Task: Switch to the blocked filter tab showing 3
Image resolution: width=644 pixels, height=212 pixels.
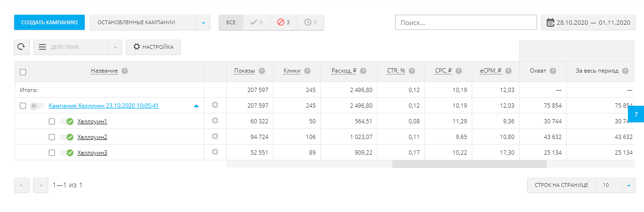Action: click(x=283, y=22)
